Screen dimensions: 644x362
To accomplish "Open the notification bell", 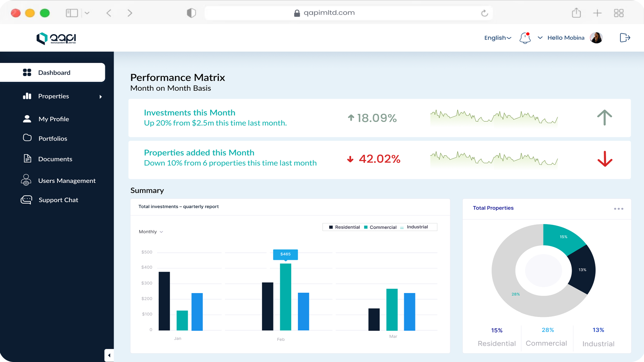I will (525, 38).
